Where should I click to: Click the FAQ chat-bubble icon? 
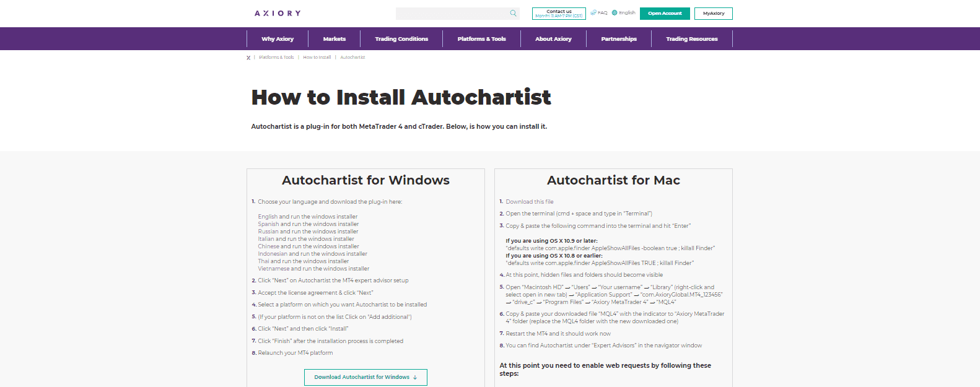[x=593, y=12]
